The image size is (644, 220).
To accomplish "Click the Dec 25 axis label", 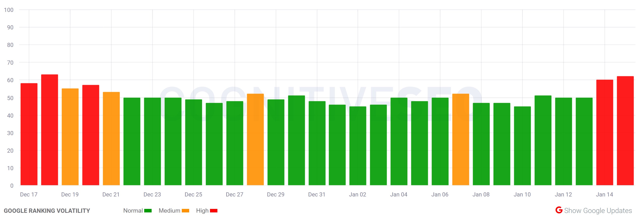I will [x=193, y=194].
